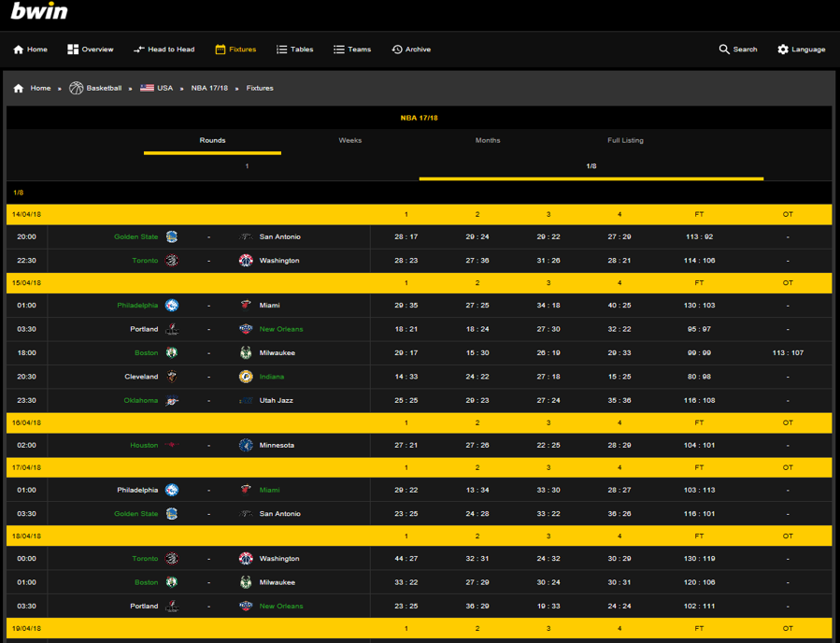Image resolution: width=840 pixels, height=643 pixels.
Task: Click the bwin logo
Action: point(38,11)
